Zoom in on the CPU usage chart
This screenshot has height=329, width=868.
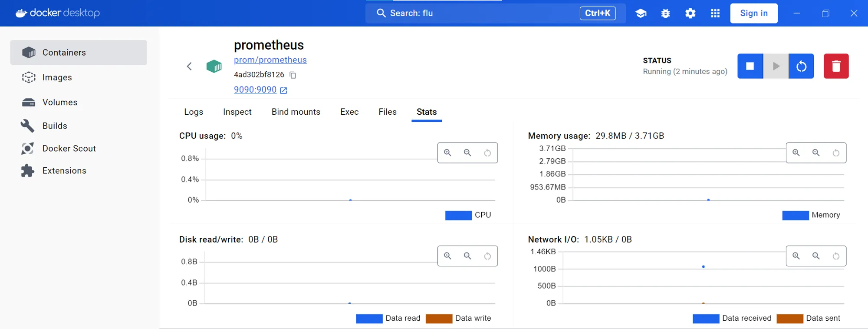tap(448, 153)
